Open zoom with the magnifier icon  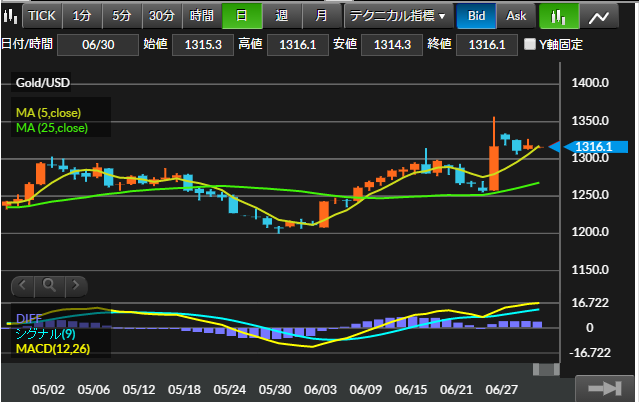pos(50,285)
